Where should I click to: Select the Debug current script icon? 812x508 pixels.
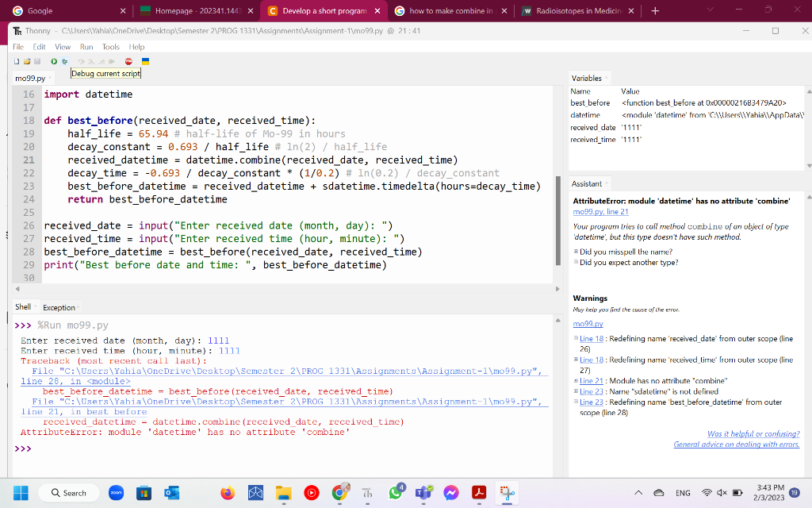point(64,61)
